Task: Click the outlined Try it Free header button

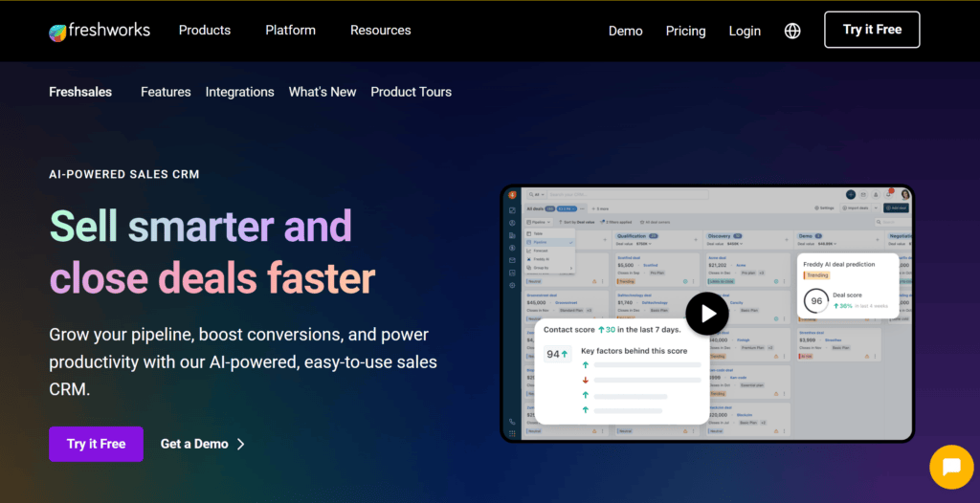Action: click(x=872, y=30)
